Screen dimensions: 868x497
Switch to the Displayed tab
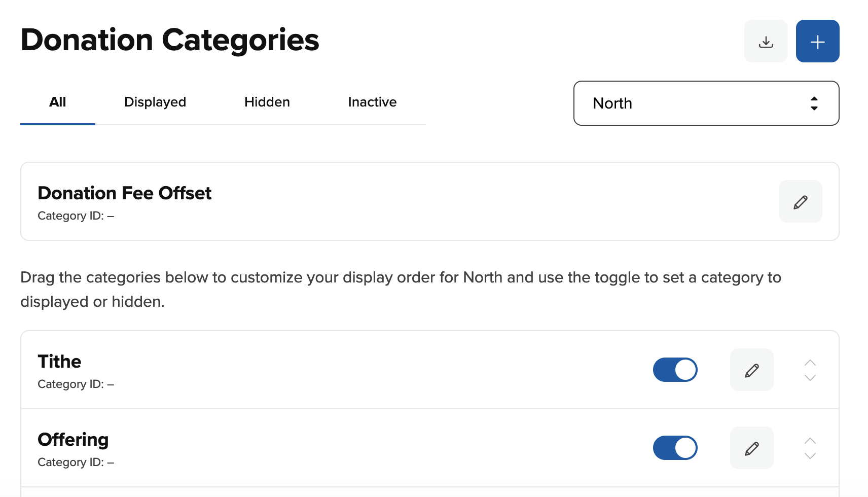(x=155, y=102)
